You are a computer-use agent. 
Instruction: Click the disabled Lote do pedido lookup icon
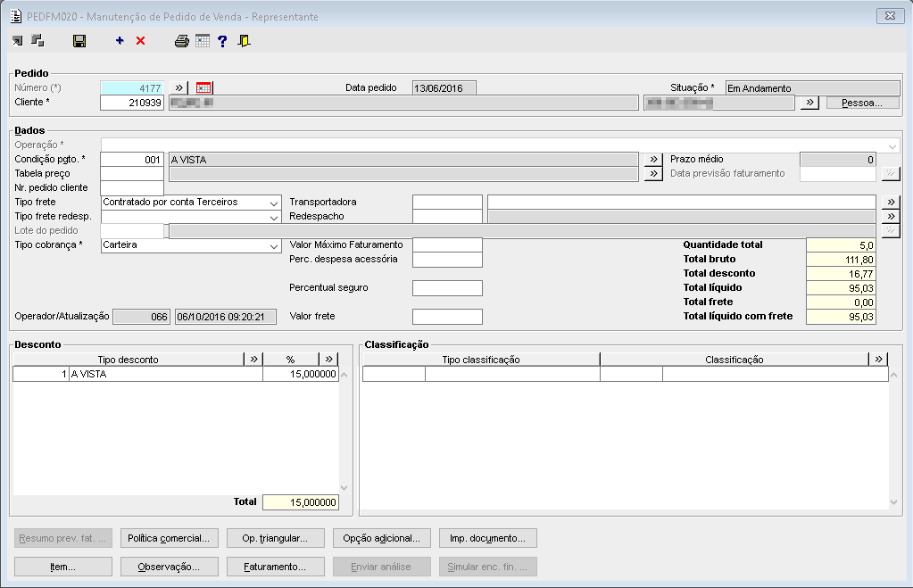[x=891, y=230]
